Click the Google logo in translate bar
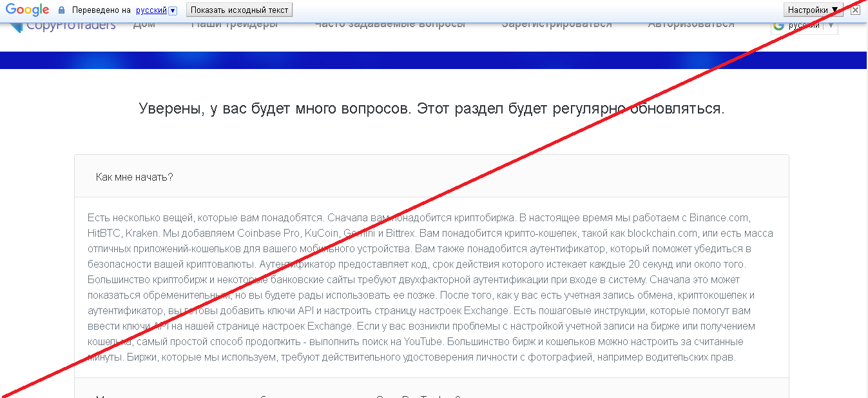 [28, 10]
